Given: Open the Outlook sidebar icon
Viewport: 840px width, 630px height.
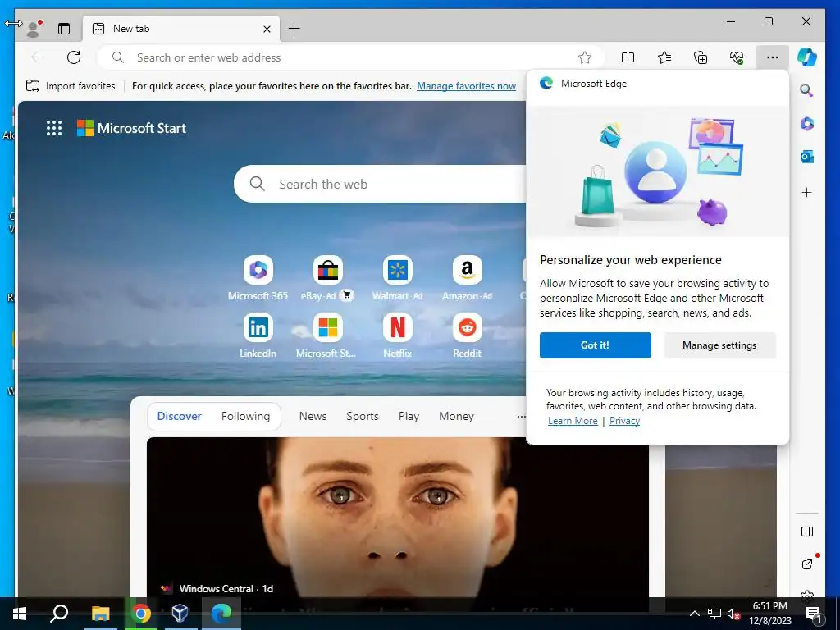Looking at the screenshot, I should (x=807, y=157).
